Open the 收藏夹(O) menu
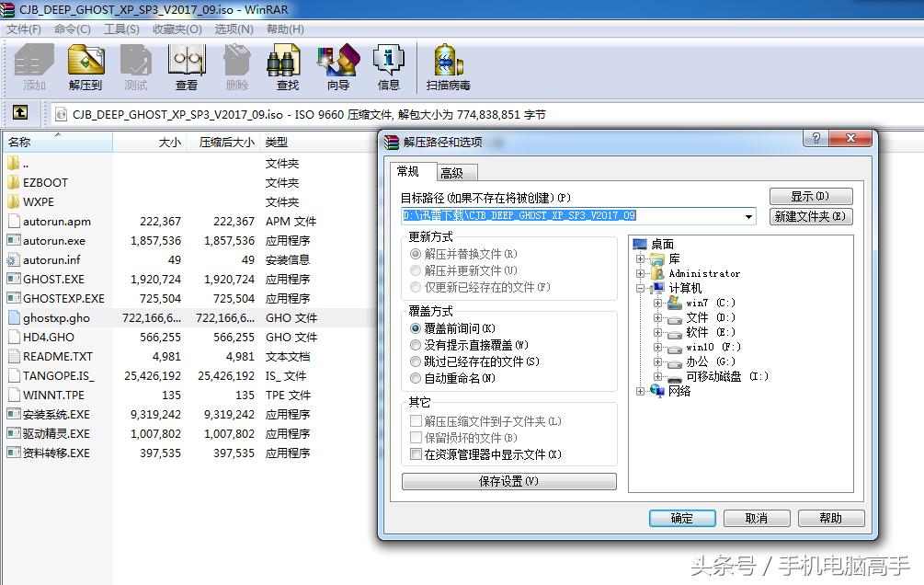Image resolution: width=924 pixels, height=585 pixels. click(x=177, y=29)
